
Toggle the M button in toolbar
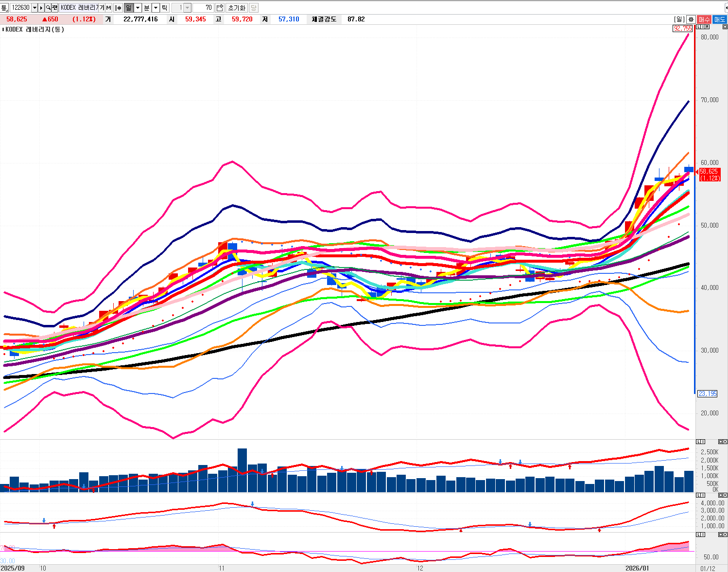(x=108, y=8)
